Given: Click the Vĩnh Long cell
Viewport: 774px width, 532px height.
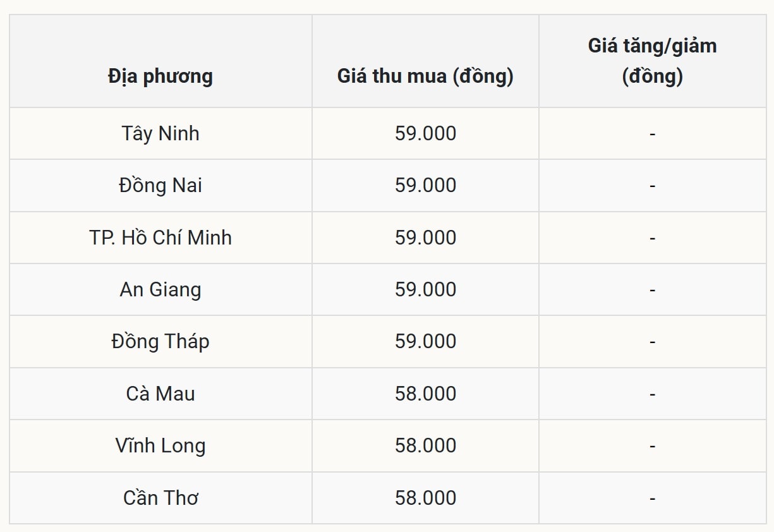Looking at the screenshot, I should (160, 445).
